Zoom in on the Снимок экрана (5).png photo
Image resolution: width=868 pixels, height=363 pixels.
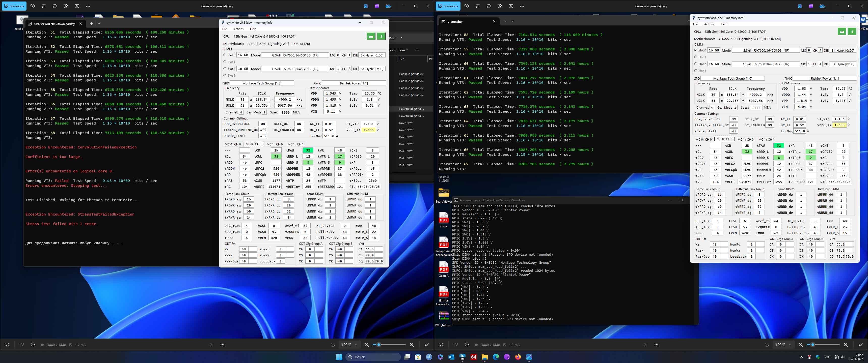(x=846, y=345)
